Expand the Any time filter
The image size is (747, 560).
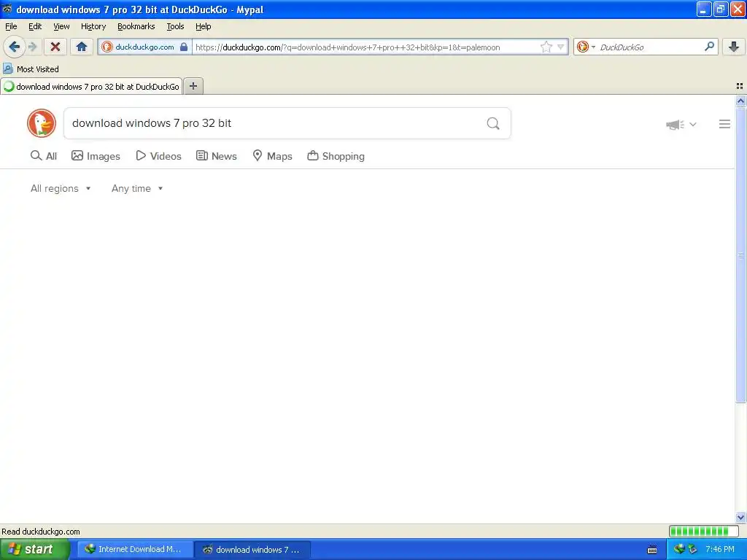click(x=137, y=189)
